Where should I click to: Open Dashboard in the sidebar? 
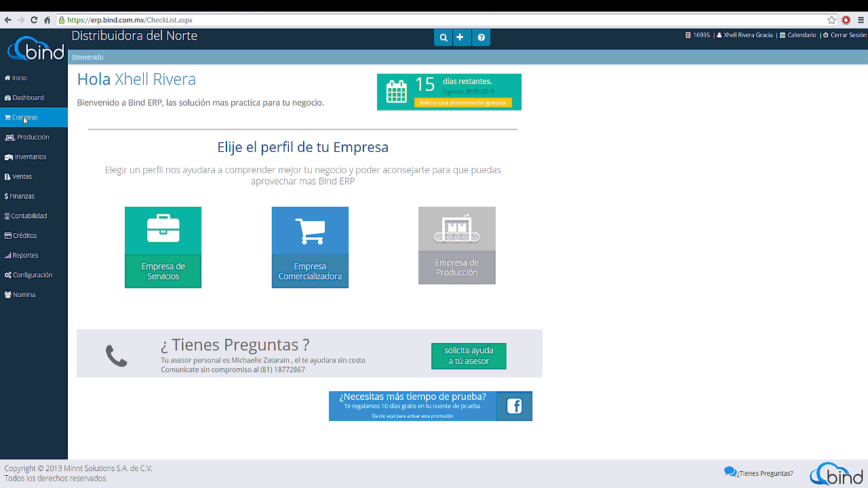(34, 98)
